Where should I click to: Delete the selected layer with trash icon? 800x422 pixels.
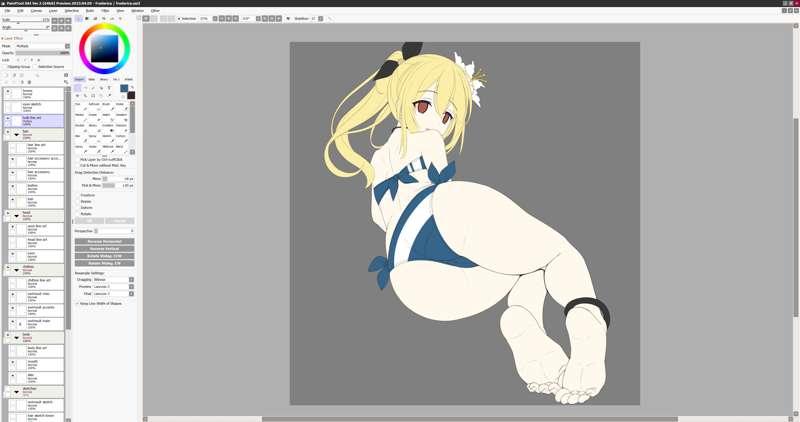tap(29, 82)
